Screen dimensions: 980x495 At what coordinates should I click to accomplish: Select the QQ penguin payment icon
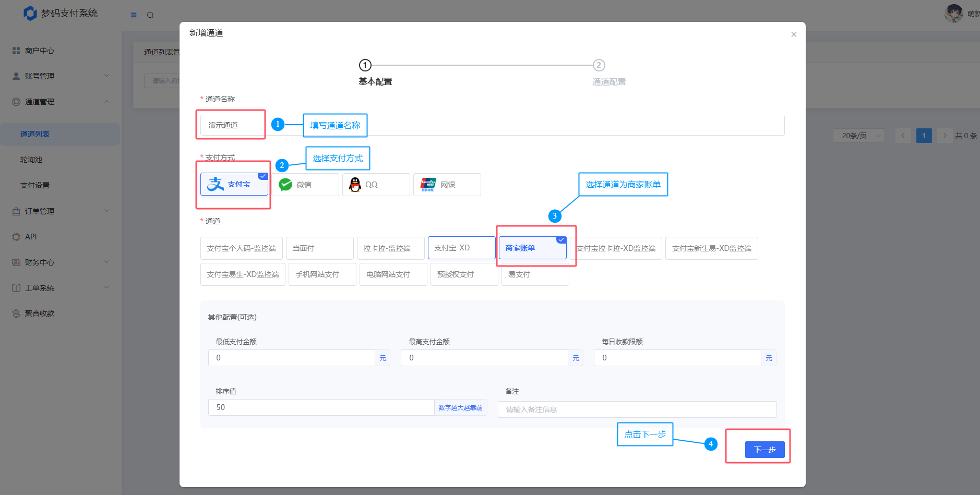click(x=355, y=185)
